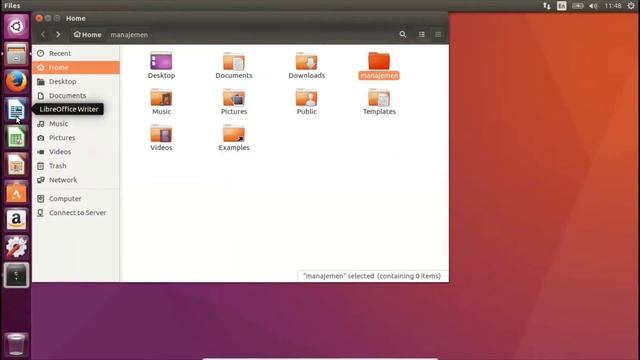The height and width of the screenshot is (360, 640).
Task: Click the Files launcher icon
Action: point(16,54)
